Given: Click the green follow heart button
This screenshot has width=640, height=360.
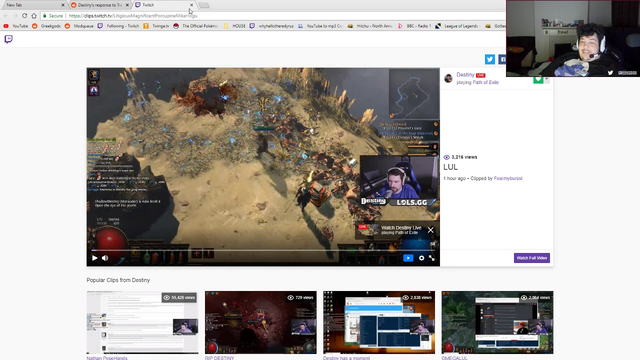Looking at the screenshot, I should click(x=538, y=80).
